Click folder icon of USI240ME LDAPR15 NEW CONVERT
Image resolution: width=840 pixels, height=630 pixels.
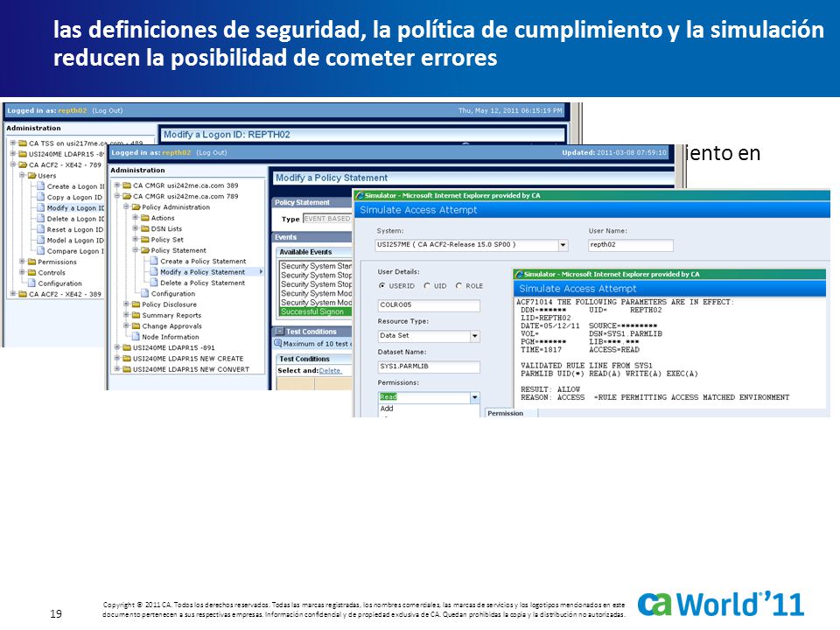click(127, 369)
